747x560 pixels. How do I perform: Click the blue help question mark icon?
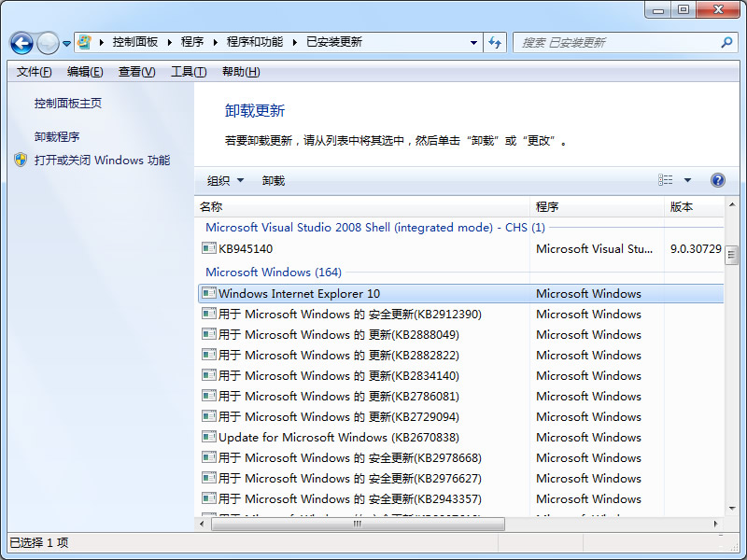tap(718, 180)
